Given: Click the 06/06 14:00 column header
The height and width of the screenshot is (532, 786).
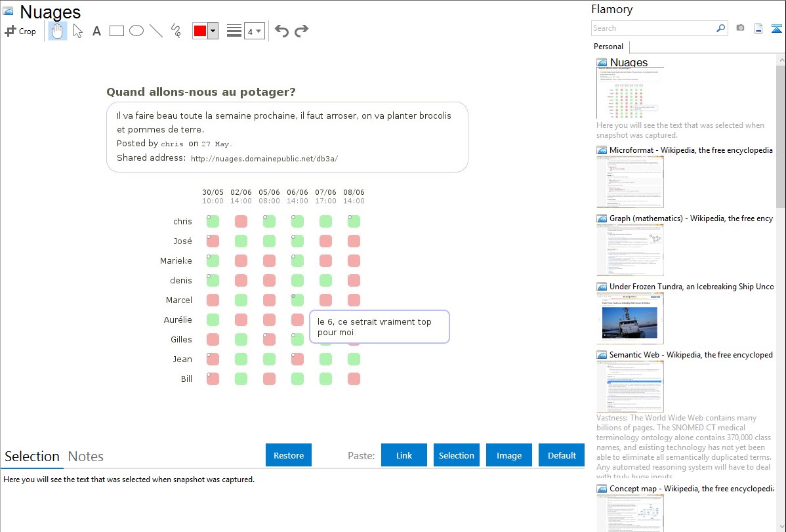Looking at the screenshot, I should tap(297, 197).
